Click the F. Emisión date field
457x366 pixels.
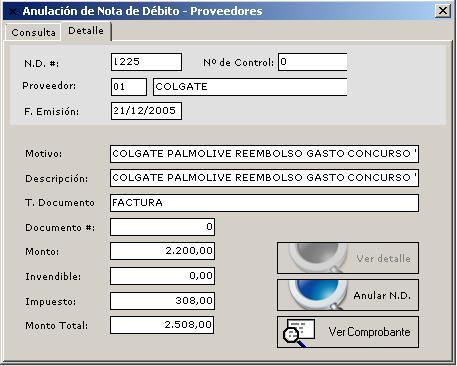click(x=146, y=111)
